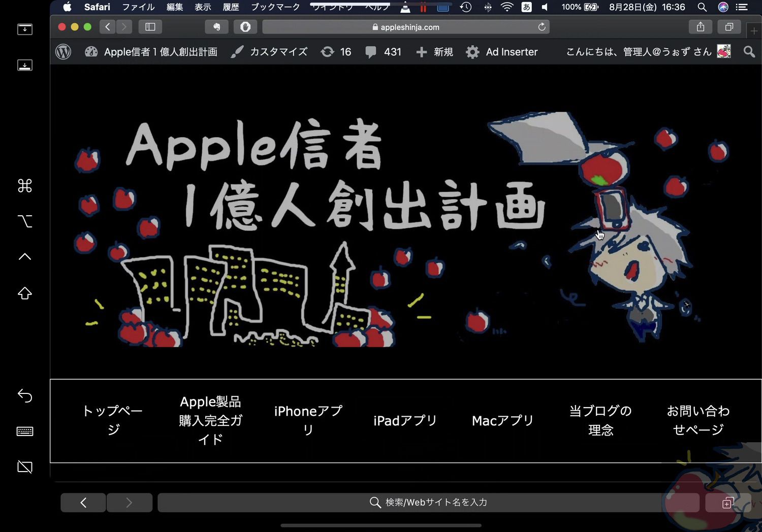This screenshot has width=762, height=532.
Task: Toggle the Safari sidebar button
Action: [150, 27]
